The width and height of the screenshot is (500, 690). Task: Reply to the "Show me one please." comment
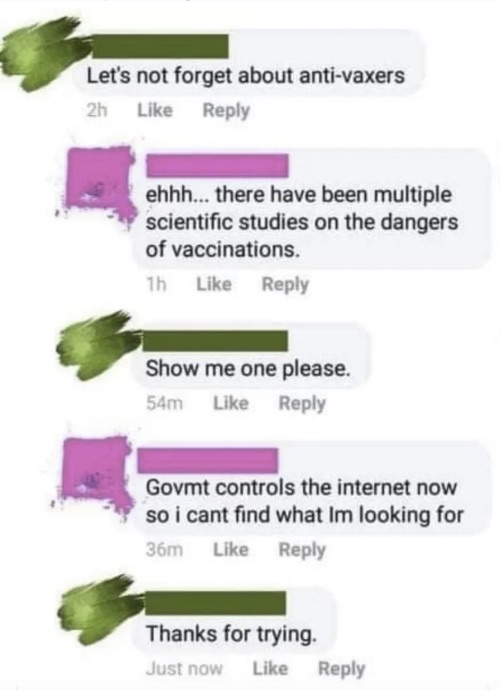302,404
